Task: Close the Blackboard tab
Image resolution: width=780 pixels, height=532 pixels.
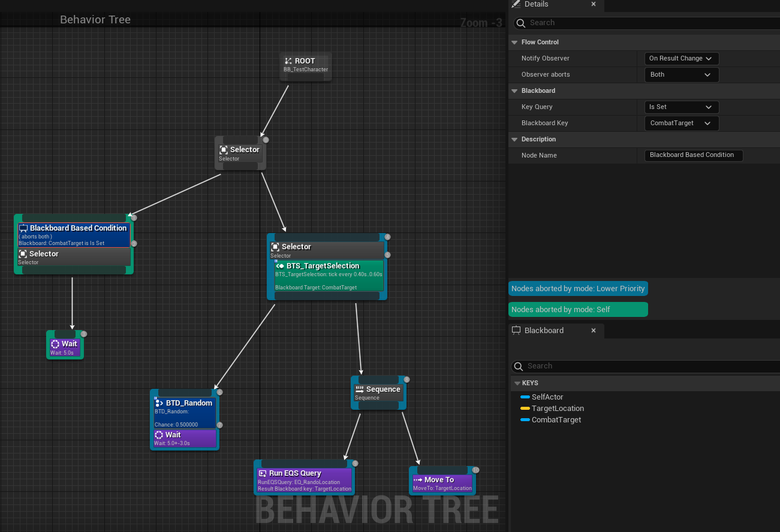Action: pyautogui.click(x=594, y=331)
